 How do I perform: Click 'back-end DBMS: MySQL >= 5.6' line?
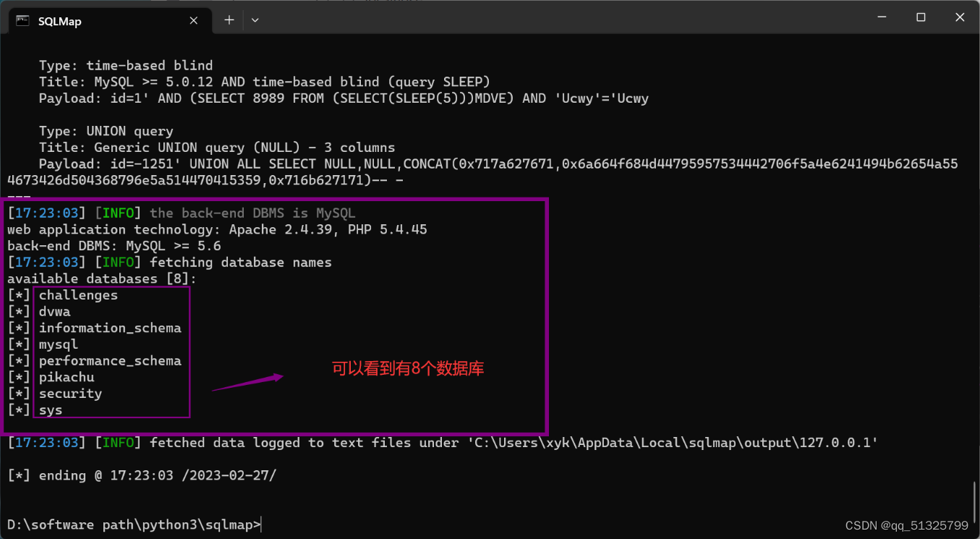[x=114, y=246]
